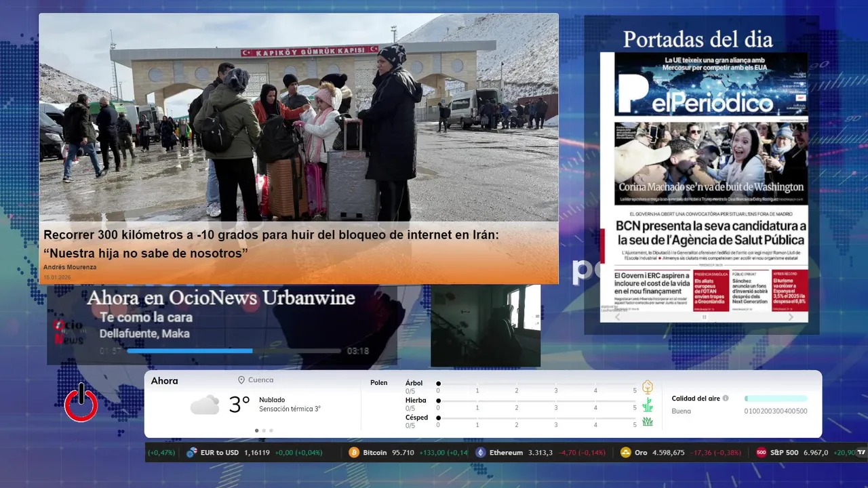Click the Polen section label
This screenshot has width=868, height=488.
[x=379, y=383]
